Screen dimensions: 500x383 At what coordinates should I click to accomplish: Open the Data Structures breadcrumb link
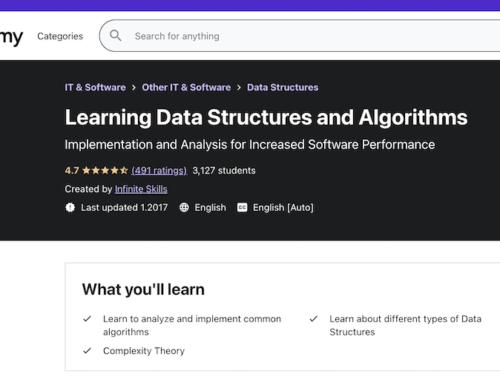pos(283,87)
